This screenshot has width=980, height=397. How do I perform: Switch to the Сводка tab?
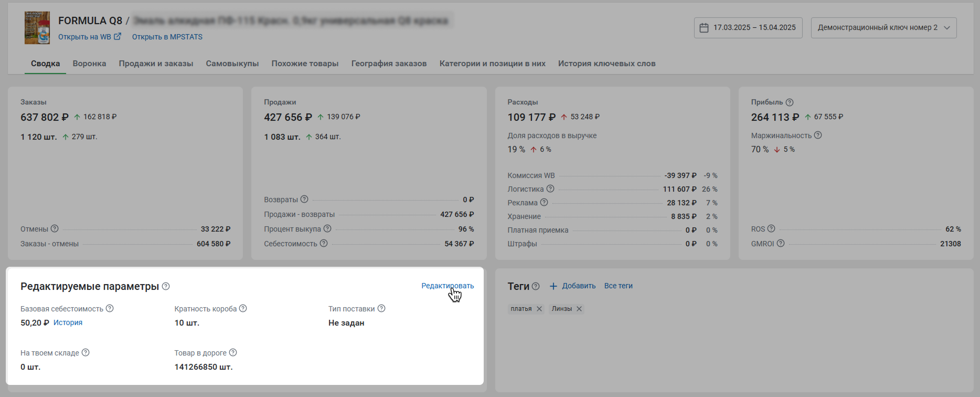(x=45, y=64)
